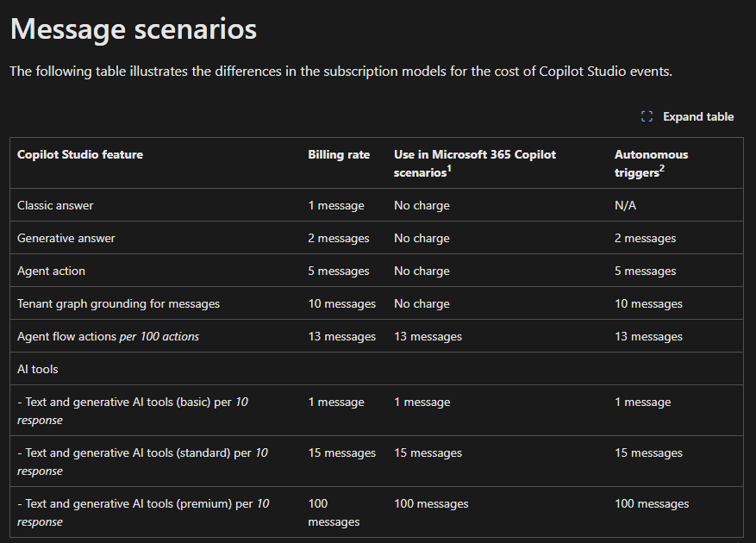Select the 'AI tools' row label
This screenshot has height=543, width=756.
tap(38, 370)
